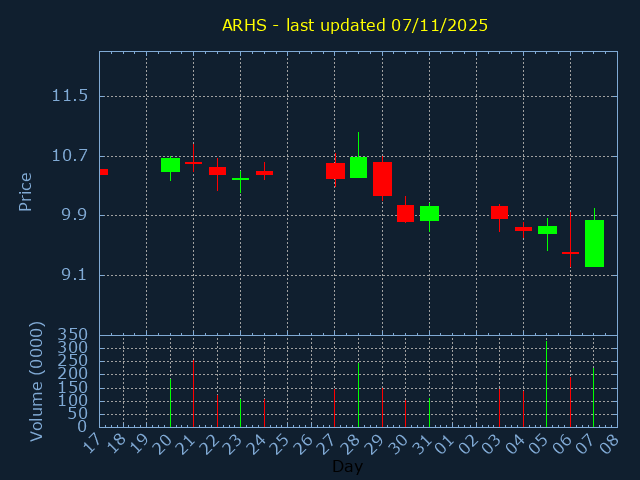Select the large green candlestick on day 07
This screenshot has height=480, width=640.
[x=594, y=243]
